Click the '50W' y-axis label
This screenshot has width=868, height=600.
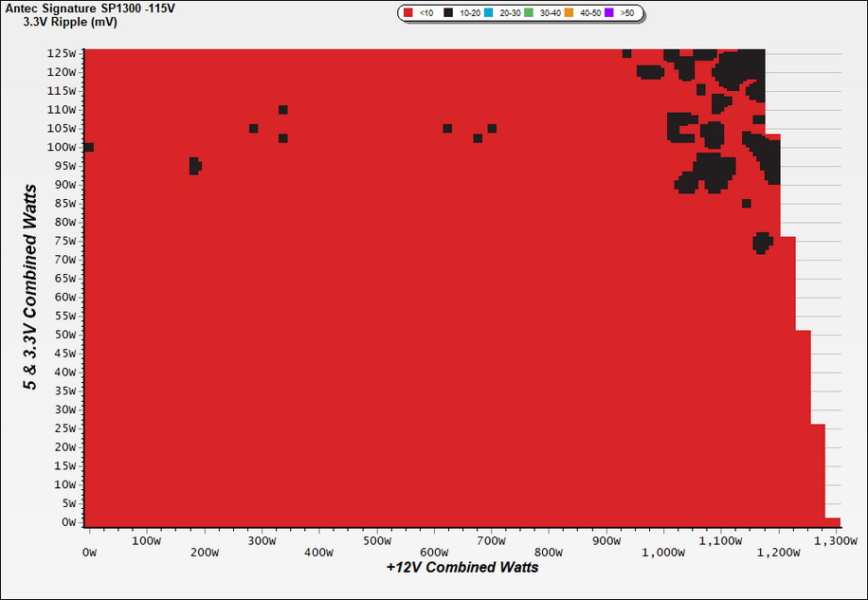[64, 335]
